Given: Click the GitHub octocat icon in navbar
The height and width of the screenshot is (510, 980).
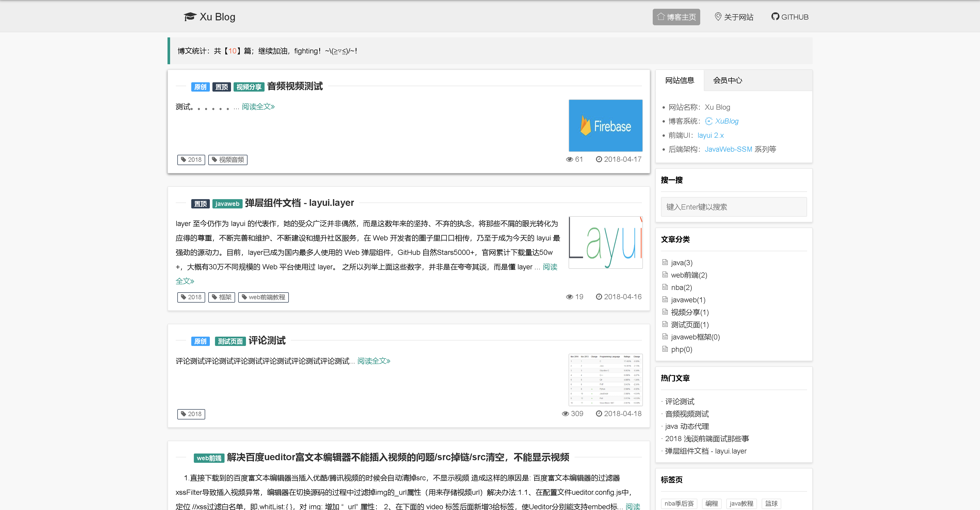Looking at the screenshot, I should click(775, 17).
